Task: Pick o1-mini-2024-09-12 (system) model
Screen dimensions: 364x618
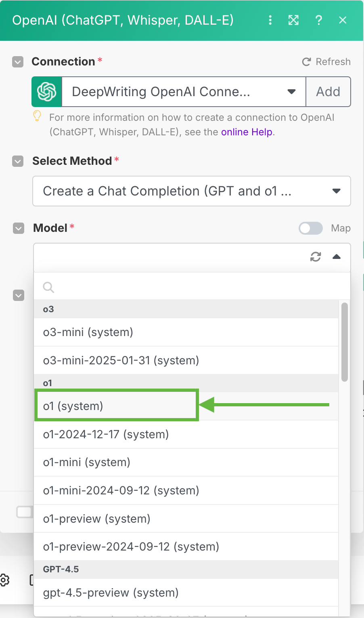Action: (186, 490)
